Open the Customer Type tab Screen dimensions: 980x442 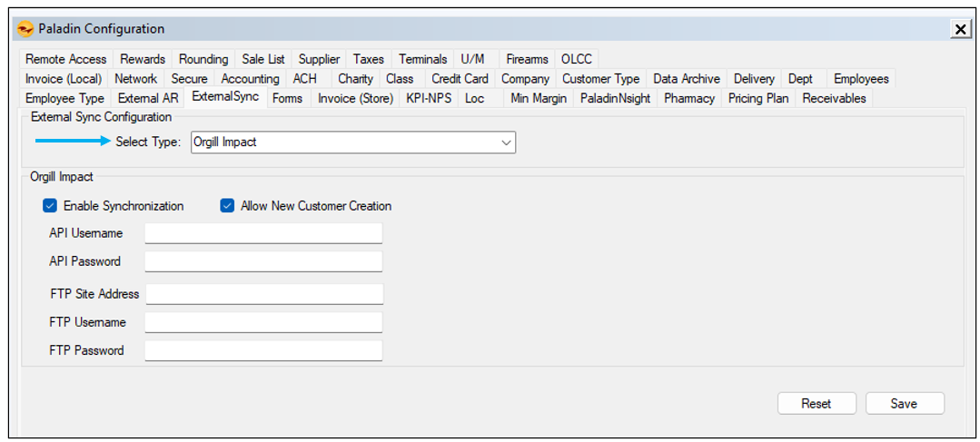(600, 79)
